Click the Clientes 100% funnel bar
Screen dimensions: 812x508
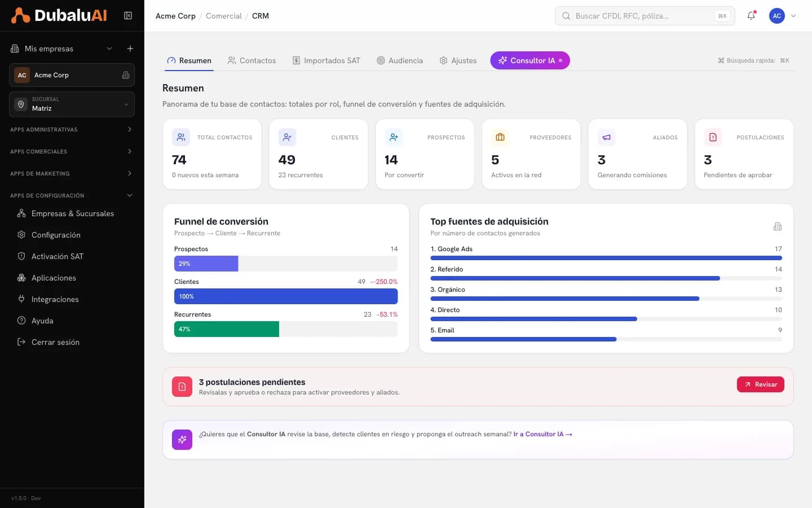[286, 296]
